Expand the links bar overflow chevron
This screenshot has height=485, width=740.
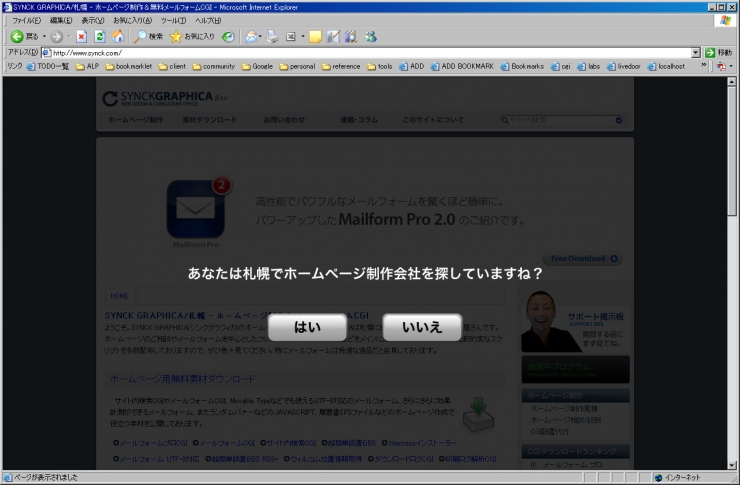click(704, 65)
